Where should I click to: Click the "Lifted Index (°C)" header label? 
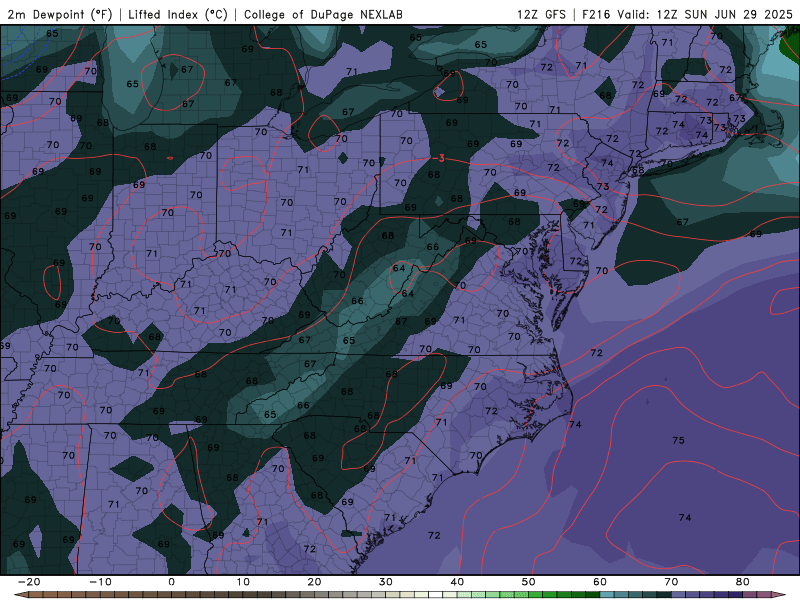(178, 14)
